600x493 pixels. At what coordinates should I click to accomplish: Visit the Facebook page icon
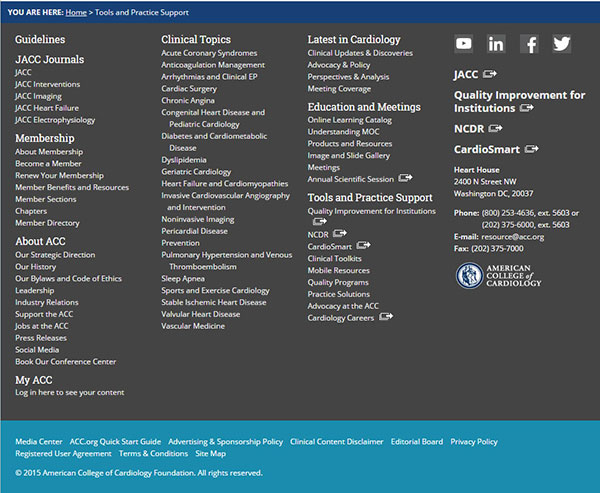click(x=529, y=43)
